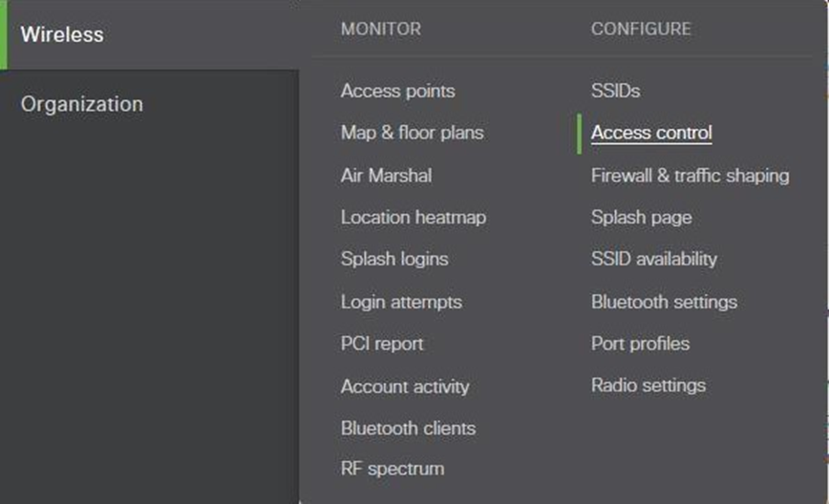View Login attempts page
The image size is (829, 504).
point(401,302)
